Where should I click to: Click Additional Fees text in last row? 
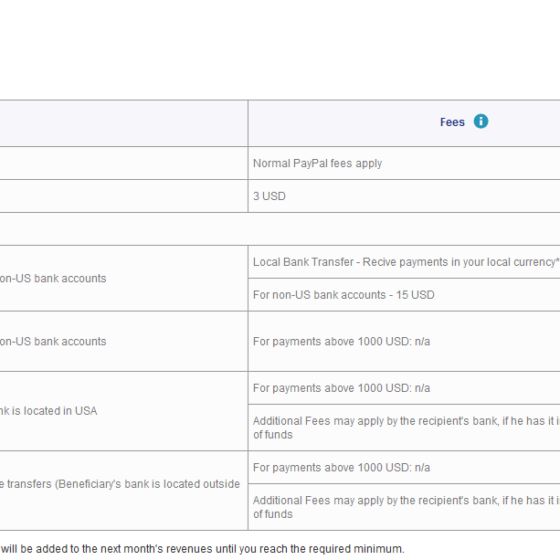coord(406,507)
